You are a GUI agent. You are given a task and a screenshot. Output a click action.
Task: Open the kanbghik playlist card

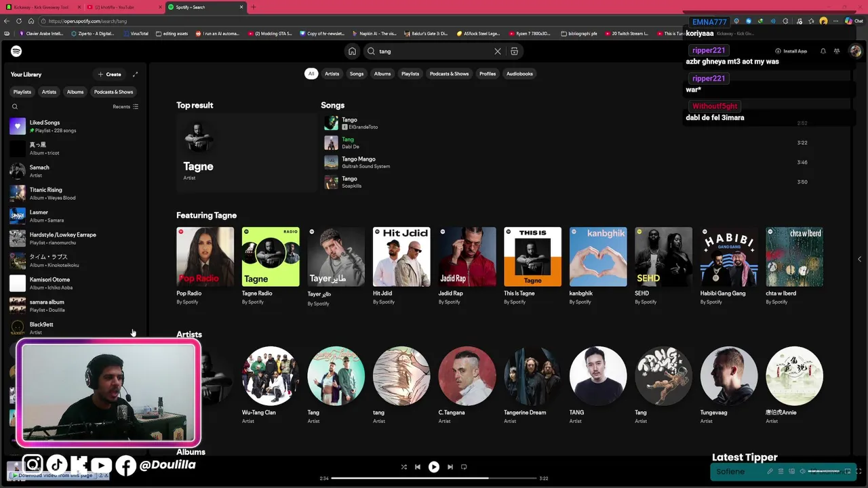click(x=598, y=266)
